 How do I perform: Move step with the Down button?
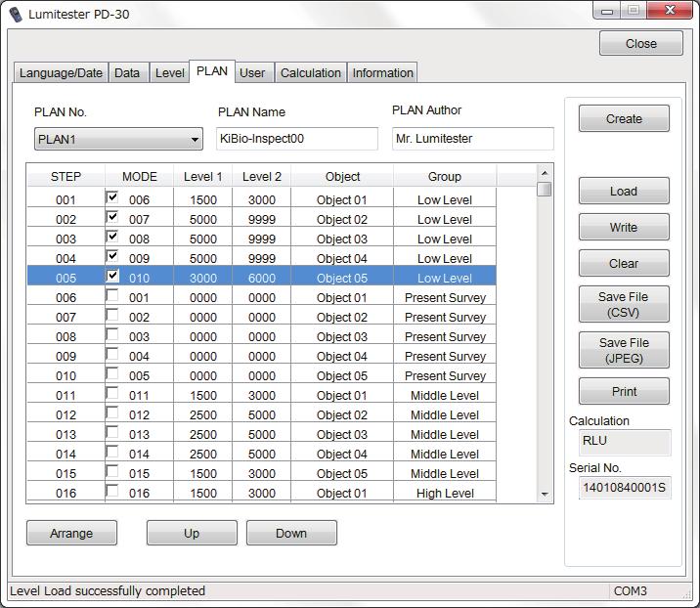[x=291, y=533]
